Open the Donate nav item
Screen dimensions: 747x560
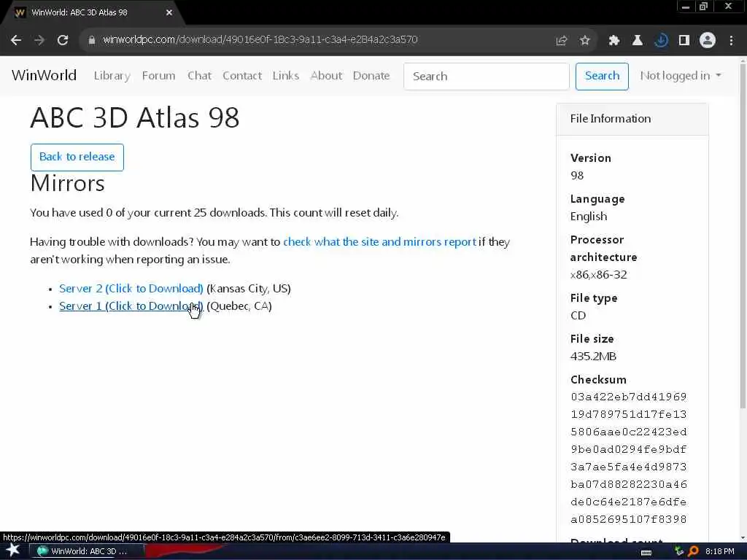[371, 76]
